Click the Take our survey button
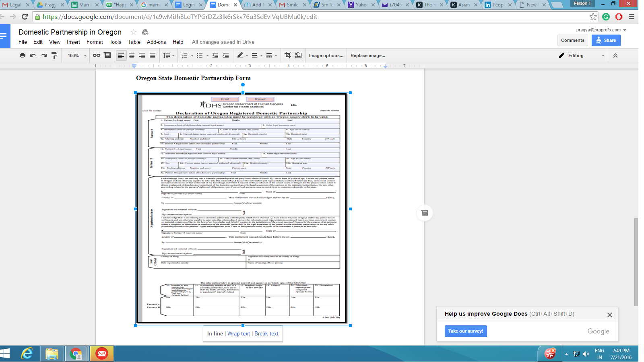 click(x=466, y=331)
